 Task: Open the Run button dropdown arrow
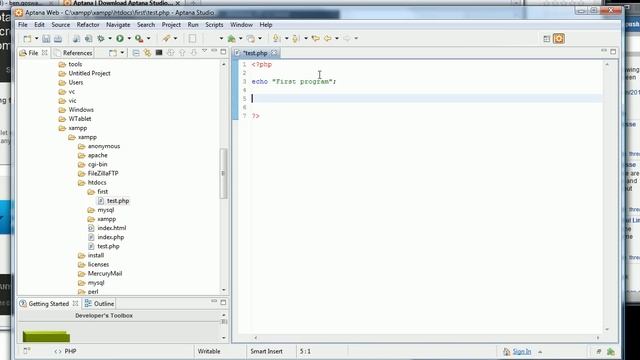point(129,38)
